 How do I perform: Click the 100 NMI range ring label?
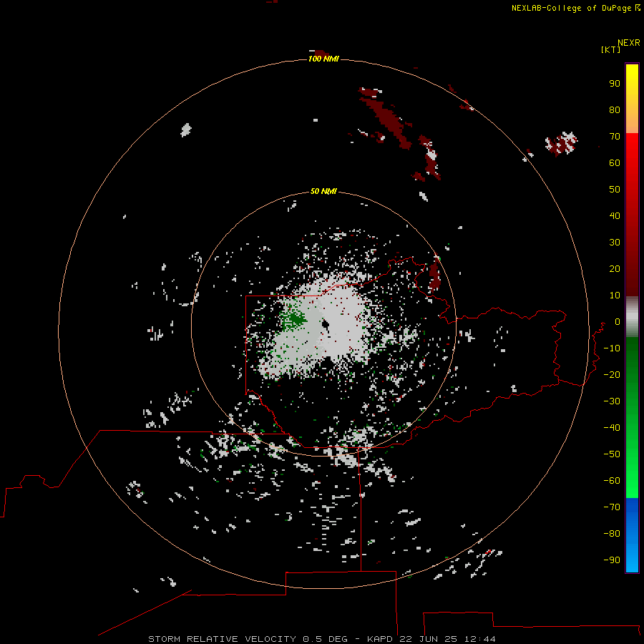[323, 59]
